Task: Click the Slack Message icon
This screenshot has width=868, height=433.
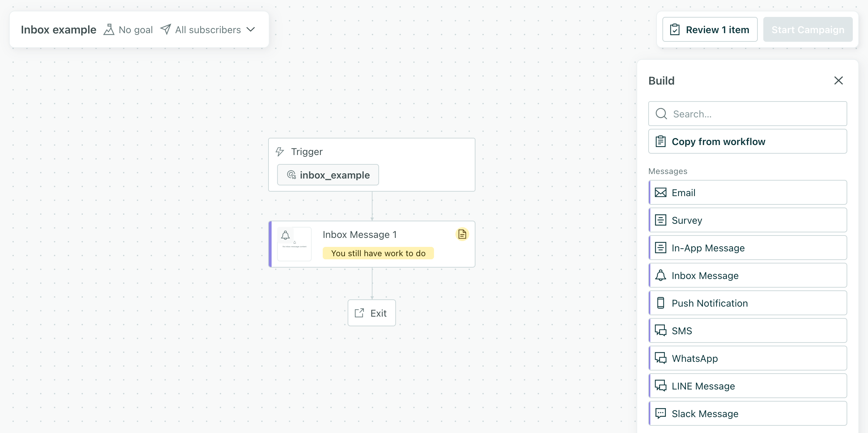Action: [x=661, y=413]
